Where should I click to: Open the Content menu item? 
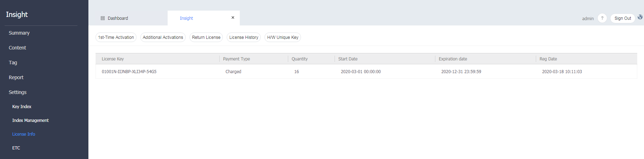pos(17,48)
